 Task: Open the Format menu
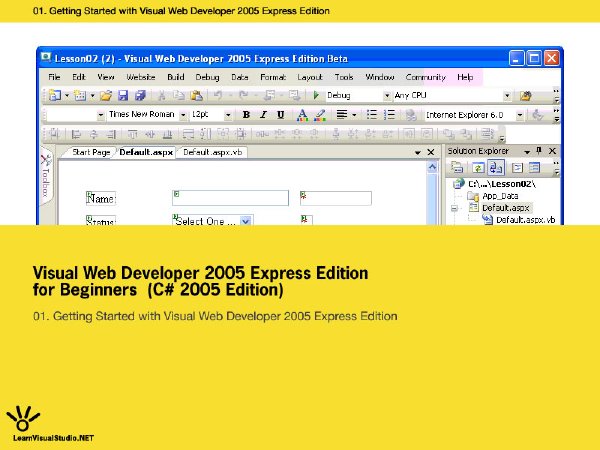pos(273,77)
